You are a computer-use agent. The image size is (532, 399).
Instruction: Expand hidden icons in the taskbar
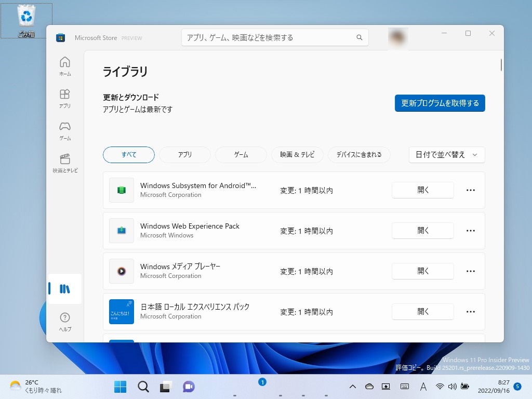tap(353, 387)
